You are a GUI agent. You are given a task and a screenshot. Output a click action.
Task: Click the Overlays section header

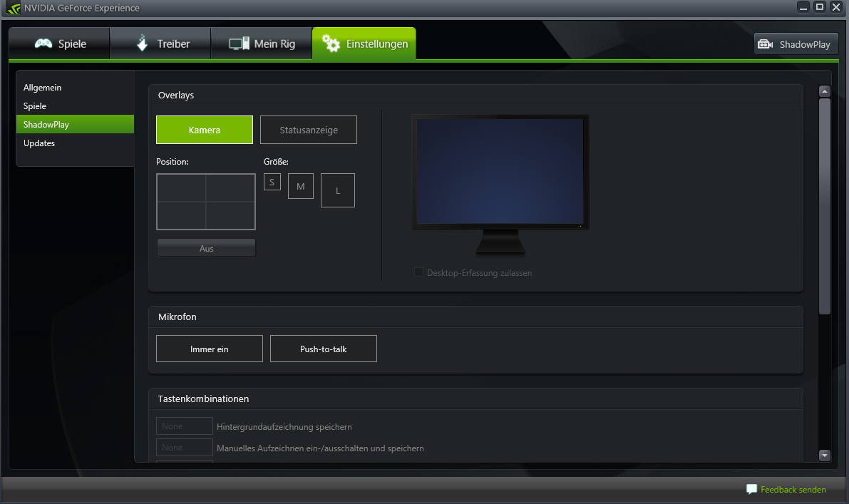pyautogui.click(x=176, y=96)
